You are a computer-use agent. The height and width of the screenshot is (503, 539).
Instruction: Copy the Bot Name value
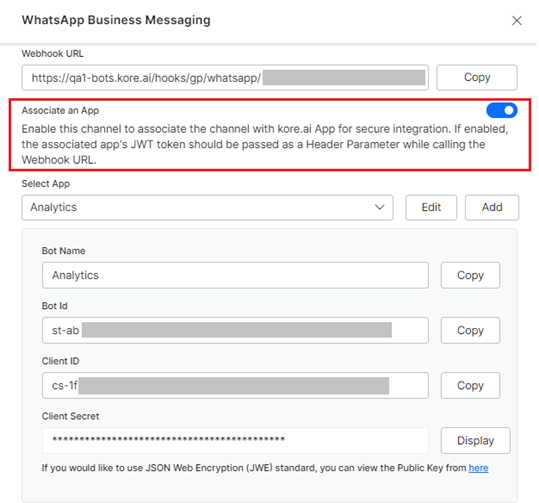click(x=470, y=275)
